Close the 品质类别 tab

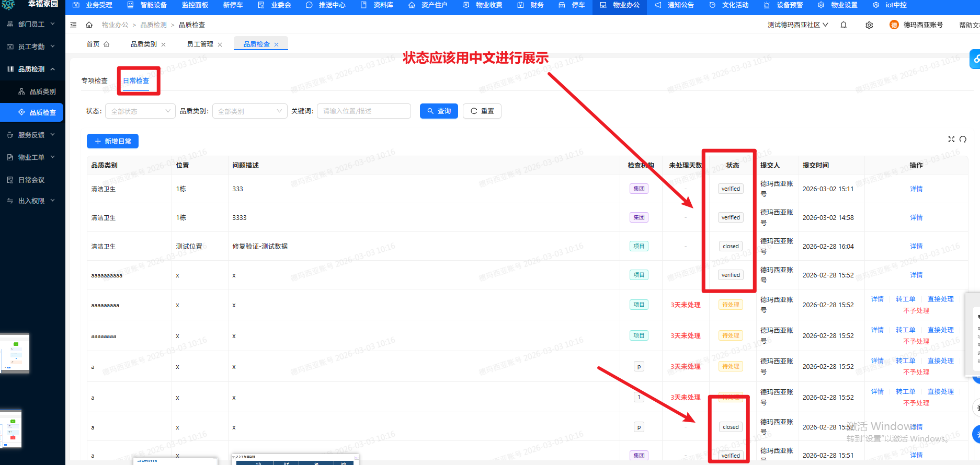164,45
